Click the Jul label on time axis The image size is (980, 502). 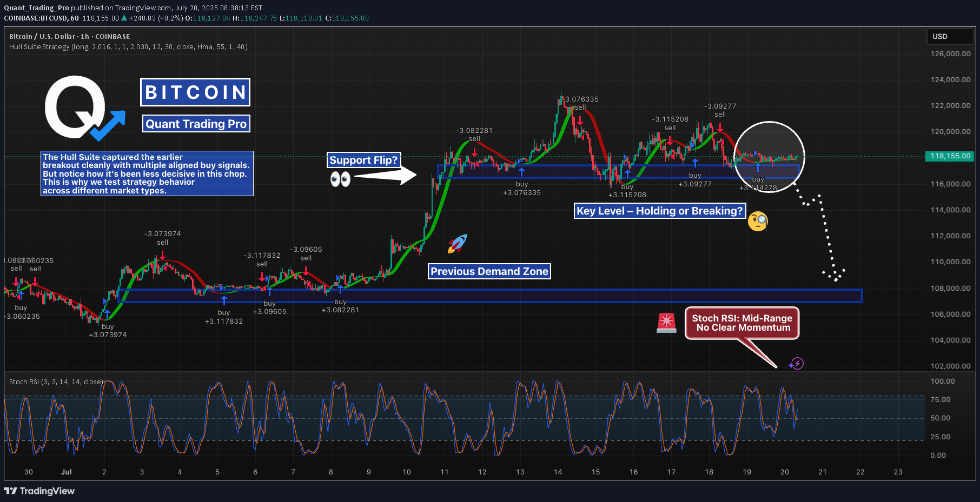pyautogui.click(x=67, y=472)
